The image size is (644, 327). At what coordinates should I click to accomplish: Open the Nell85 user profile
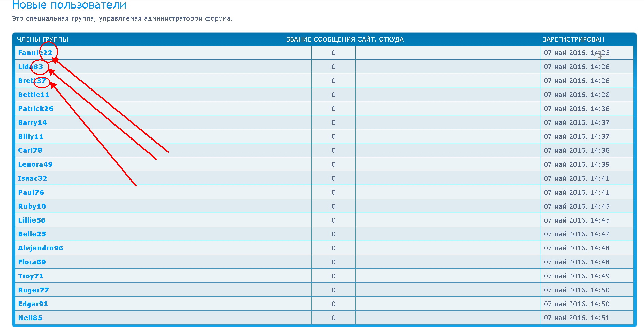coord(30,318)
